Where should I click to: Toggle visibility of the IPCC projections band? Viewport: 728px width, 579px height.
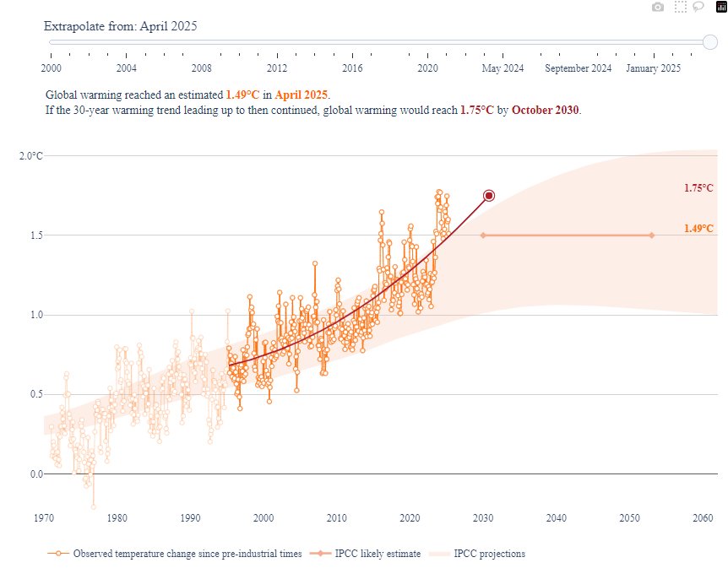tap(490, 554)
